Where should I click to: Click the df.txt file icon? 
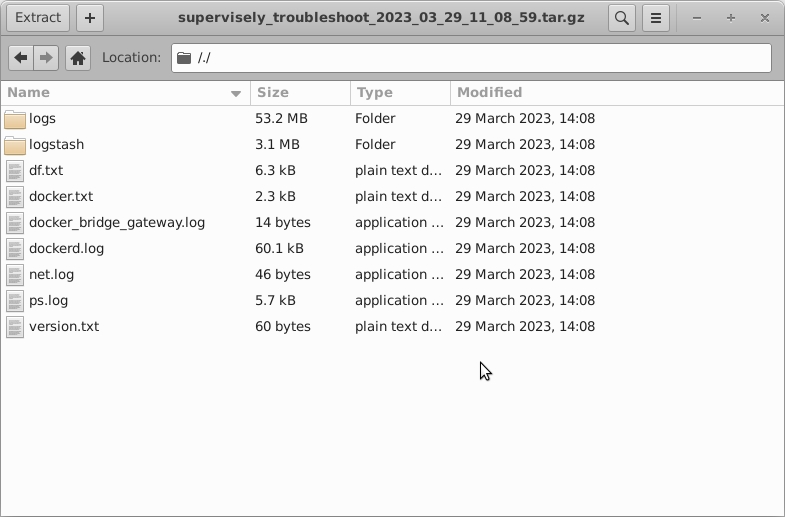pyautogui.click(x=15, y=171)
